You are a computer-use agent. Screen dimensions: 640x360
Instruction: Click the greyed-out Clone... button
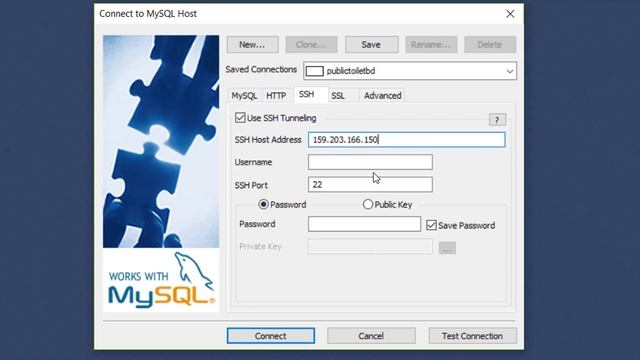point(311,44)
